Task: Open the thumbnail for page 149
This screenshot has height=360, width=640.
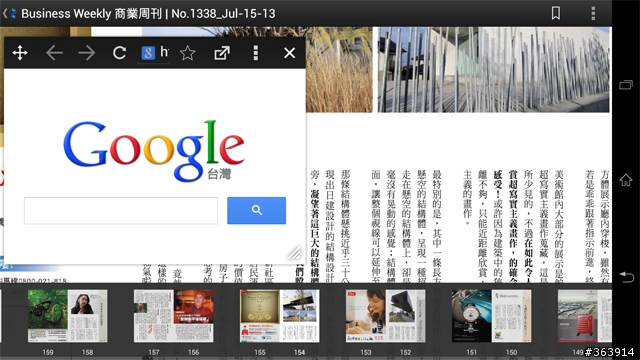Action: [x=584, y=316]
